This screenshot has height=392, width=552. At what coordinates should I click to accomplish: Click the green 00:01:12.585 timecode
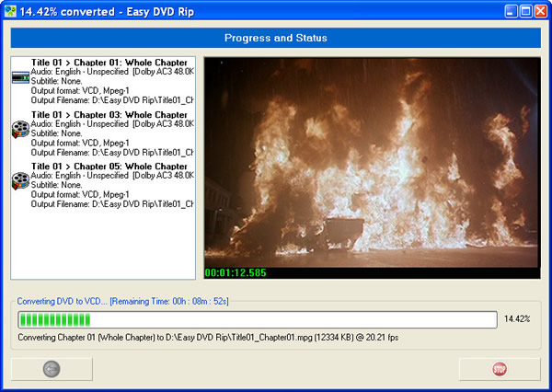(236, 273)
